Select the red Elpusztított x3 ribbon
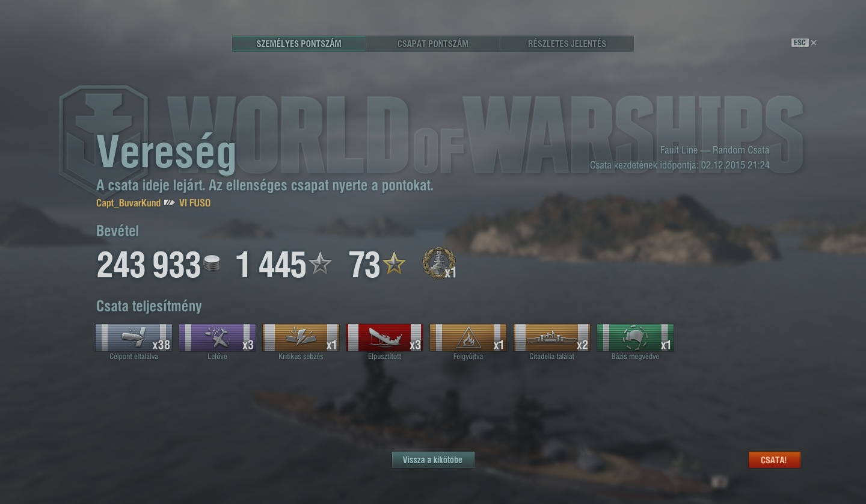This screenshot has width=866, height=504. coord(384,338)
